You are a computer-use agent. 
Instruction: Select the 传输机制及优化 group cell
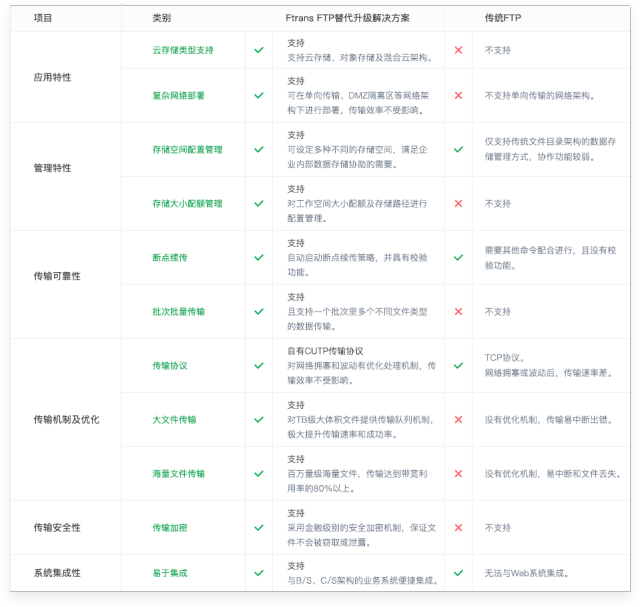point(66,419)
